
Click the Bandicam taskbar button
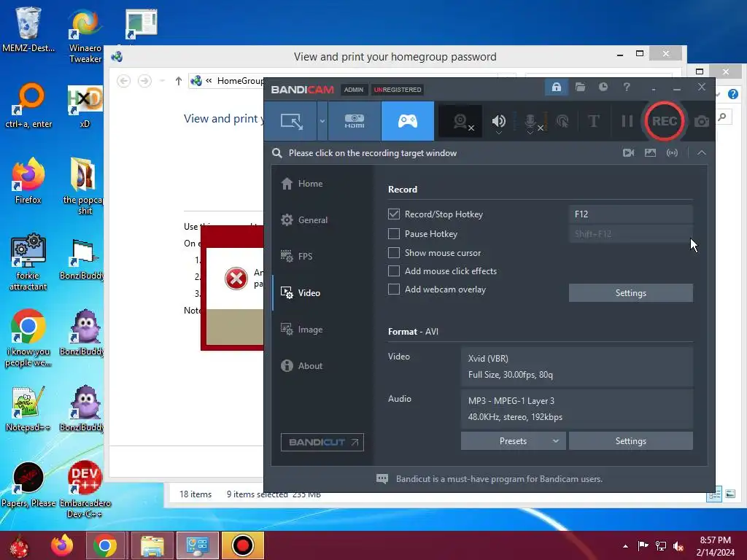coord(242,545)
